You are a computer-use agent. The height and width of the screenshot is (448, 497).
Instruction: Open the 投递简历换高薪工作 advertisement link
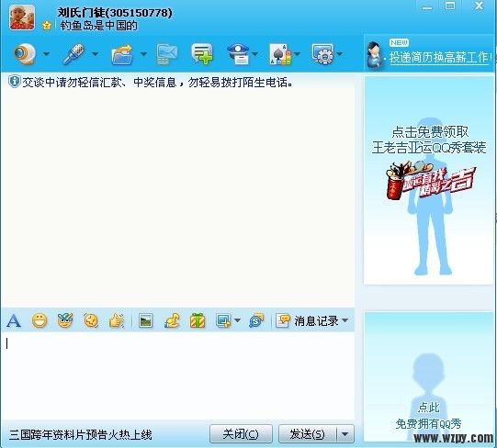pyautogui.click(x=439, y=58)
